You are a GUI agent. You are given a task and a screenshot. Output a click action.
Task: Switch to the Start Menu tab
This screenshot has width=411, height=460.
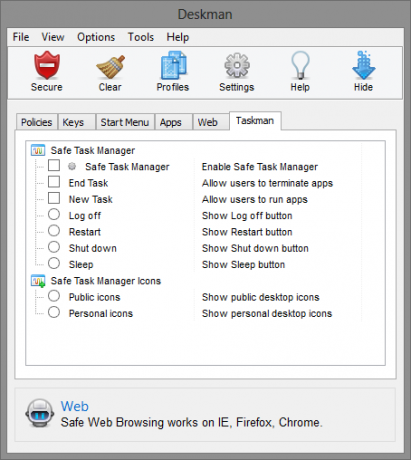tap(125, 122)
